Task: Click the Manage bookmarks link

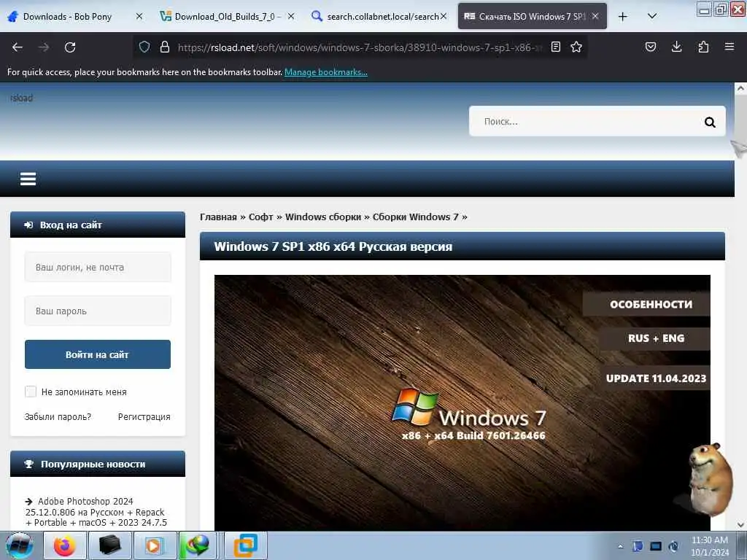Action: coord(326,72)
